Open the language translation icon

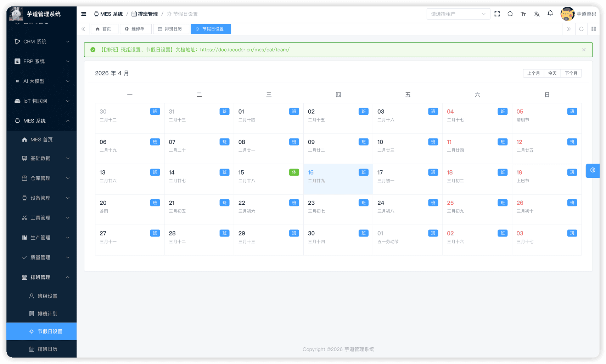(537, 14)
